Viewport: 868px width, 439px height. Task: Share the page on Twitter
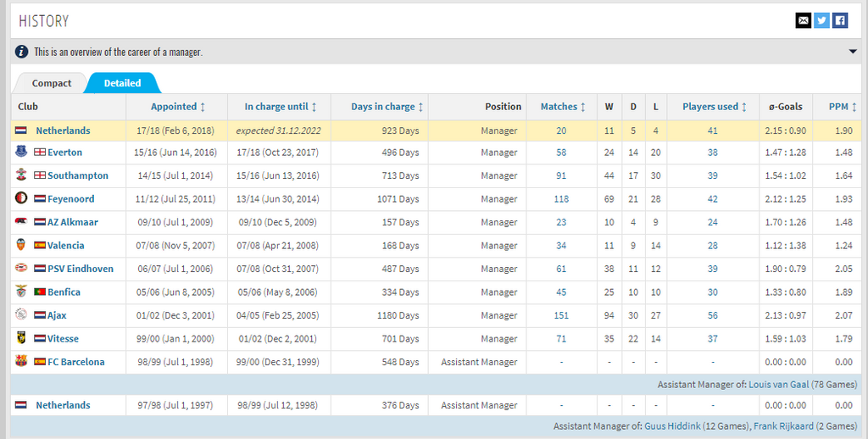point(821,20)
